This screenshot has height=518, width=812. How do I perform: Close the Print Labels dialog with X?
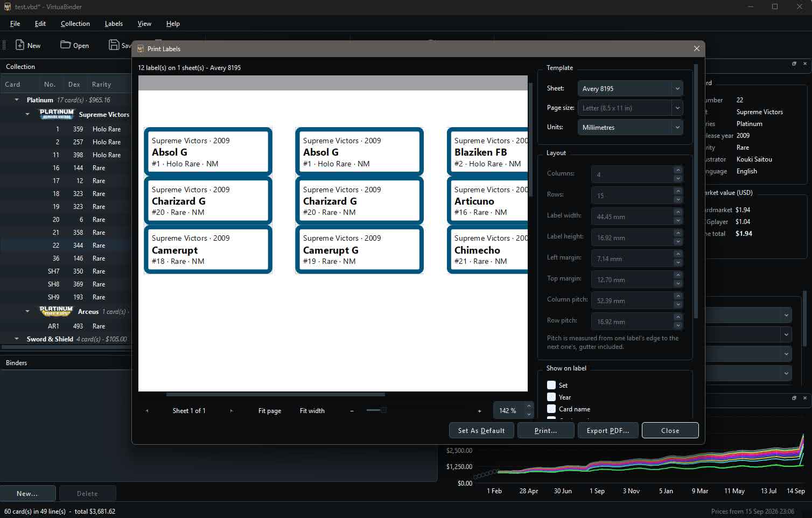click(x=696, y=48)
